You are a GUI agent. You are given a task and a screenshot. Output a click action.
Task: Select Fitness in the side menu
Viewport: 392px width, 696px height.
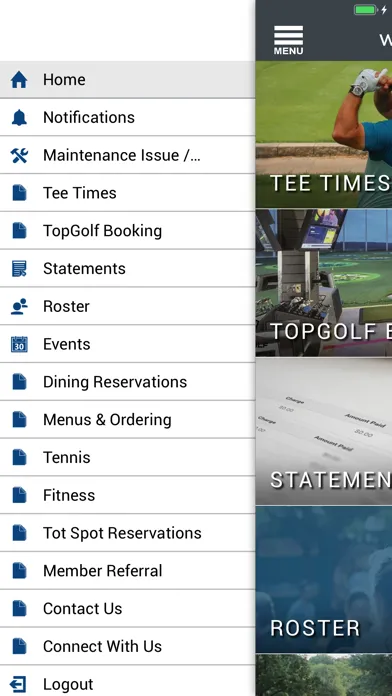pyautogui.click(x=127, y=495)
